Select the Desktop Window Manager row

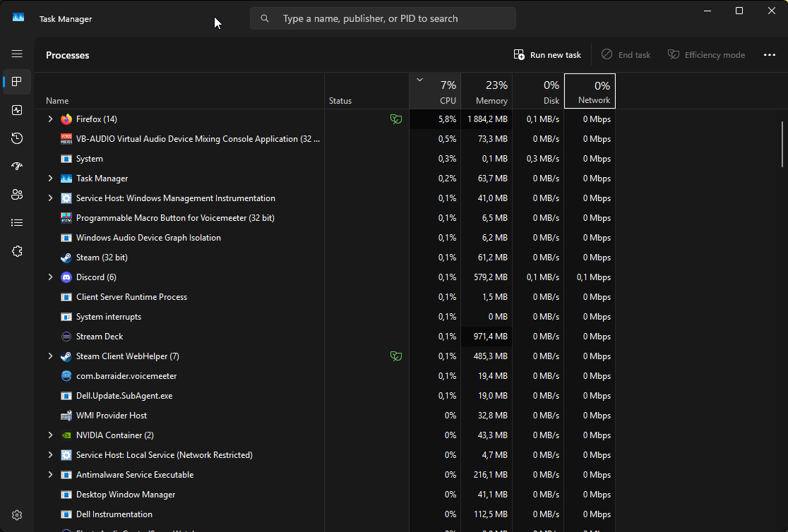[325, 495]
